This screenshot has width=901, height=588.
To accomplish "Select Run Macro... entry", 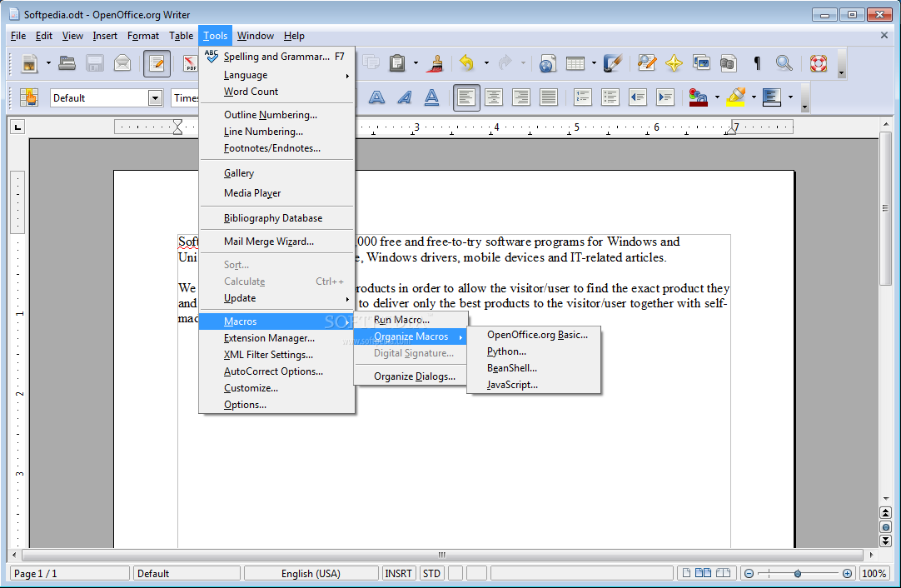I will (x=411, y=320).
